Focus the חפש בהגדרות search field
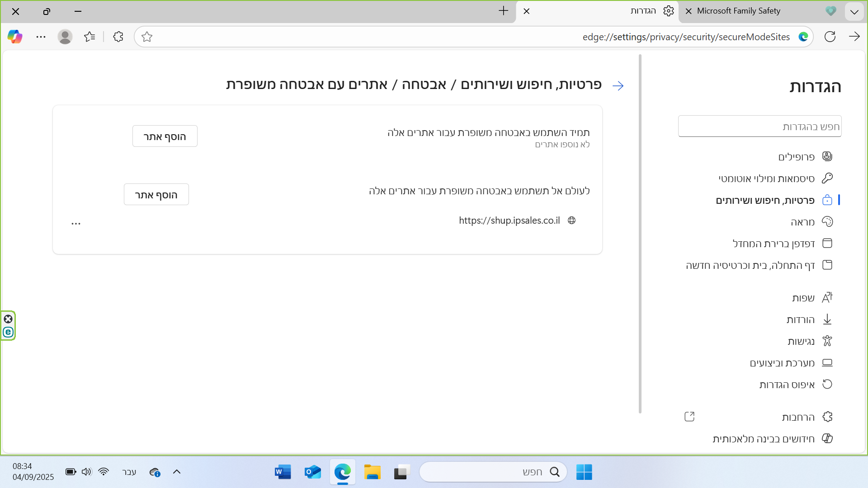 [759, 126]
